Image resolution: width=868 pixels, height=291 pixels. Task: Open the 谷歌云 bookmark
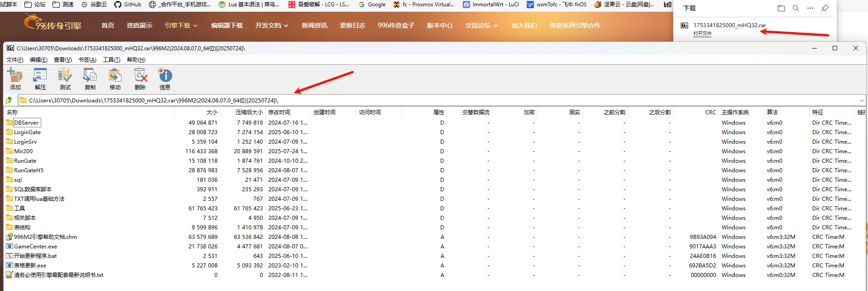click(94, 5)
